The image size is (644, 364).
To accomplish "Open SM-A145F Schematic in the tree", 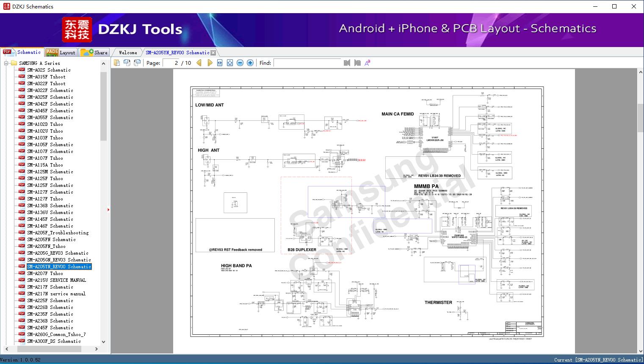I will (x=50, y=219).
